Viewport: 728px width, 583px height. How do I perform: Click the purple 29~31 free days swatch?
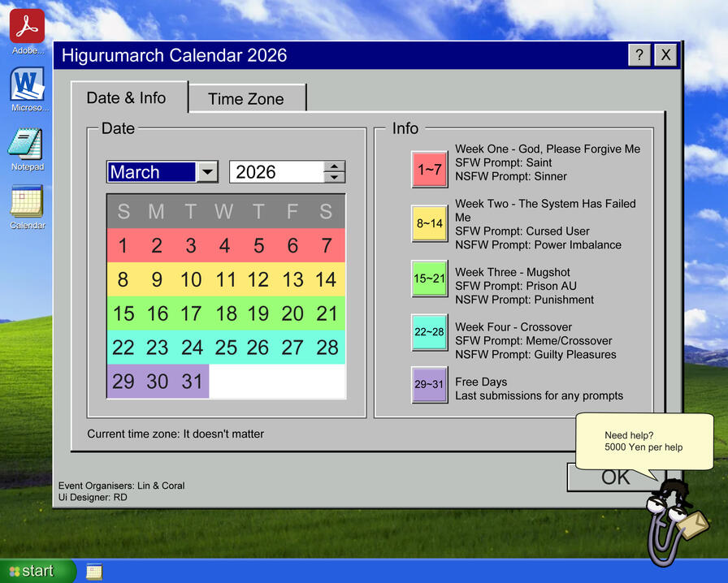(429, 385)
